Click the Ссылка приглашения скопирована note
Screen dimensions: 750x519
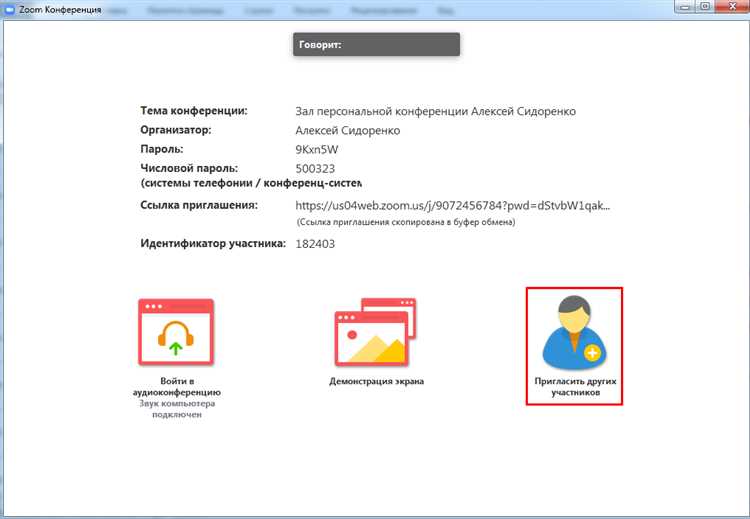coord(406,222)
